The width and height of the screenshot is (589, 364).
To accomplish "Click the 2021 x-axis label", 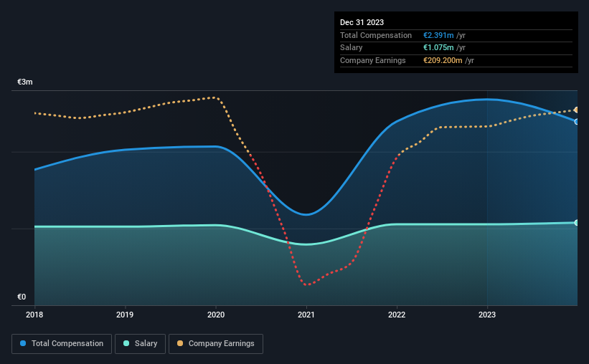I will pos(306,315).
